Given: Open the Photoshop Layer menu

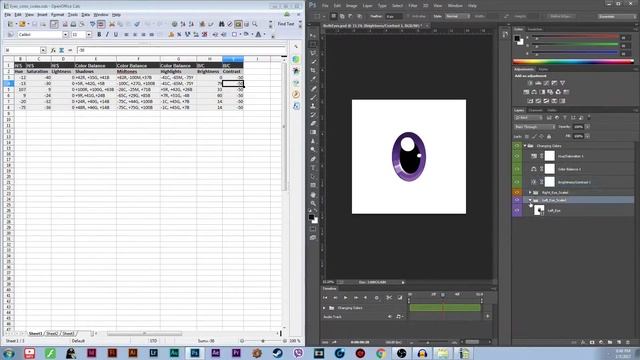Looking at the screenshot, I should pyautogui.click(x=367, y=6).
